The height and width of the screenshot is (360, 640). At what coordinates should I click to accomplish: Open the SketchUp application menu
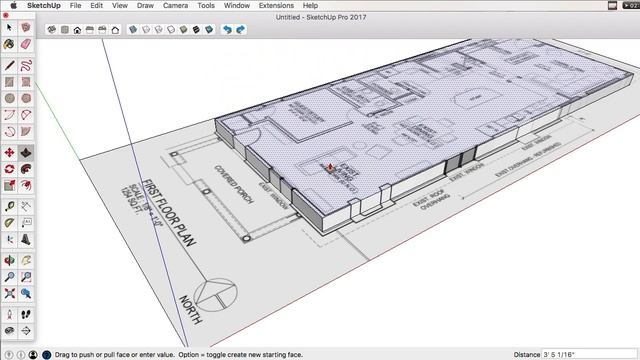(x=44, y=5)
